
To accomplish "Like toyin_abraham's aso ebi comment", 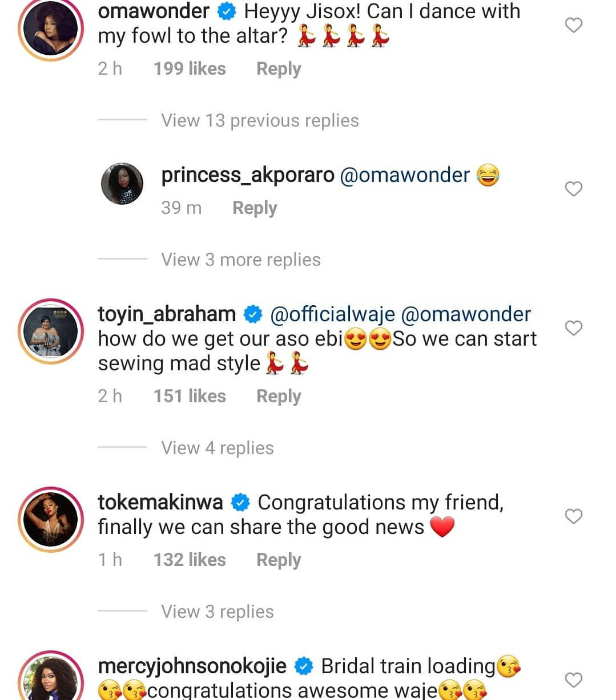I will pyautogui.click(x=573, y=328).
